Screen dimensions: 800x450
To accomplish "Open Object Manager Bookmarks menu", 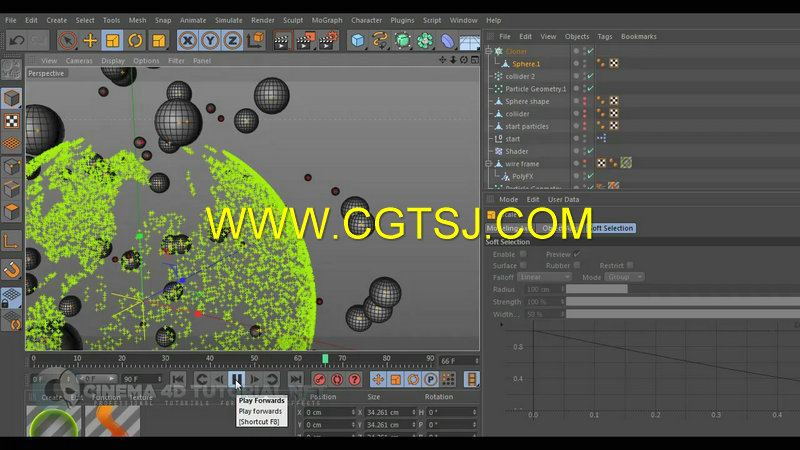I will [x=638, y=37].
